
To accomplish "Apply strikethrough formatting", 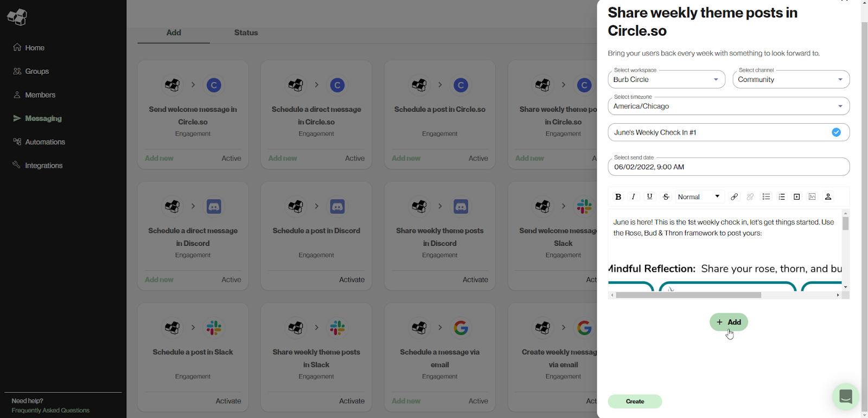I will point(666,197).
